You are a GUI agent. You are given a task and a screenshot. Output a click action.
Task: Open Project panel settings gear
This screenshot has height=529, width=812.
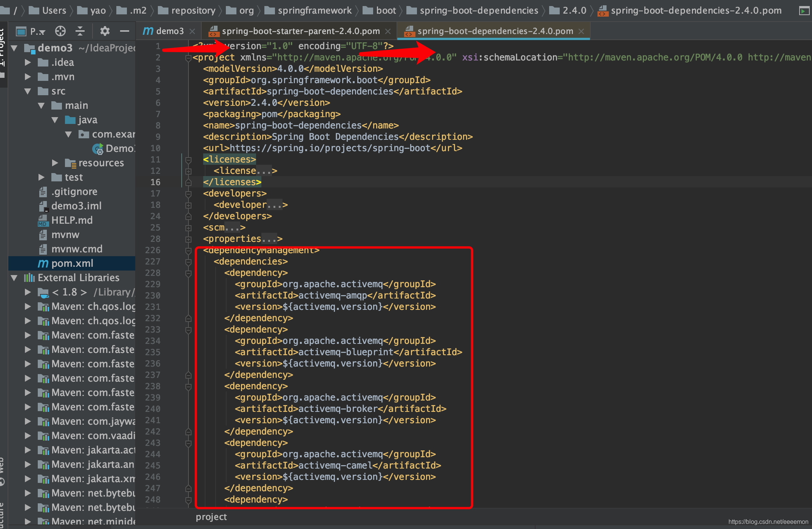[x=105, y=31]
